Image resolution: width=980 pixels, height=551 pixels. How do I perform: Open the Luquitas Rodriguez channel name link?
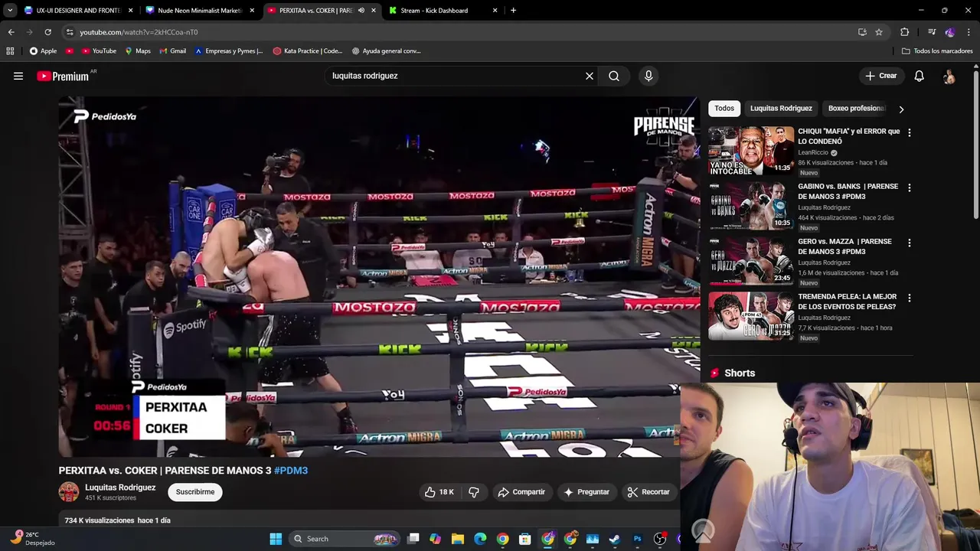tap(120, 487)
